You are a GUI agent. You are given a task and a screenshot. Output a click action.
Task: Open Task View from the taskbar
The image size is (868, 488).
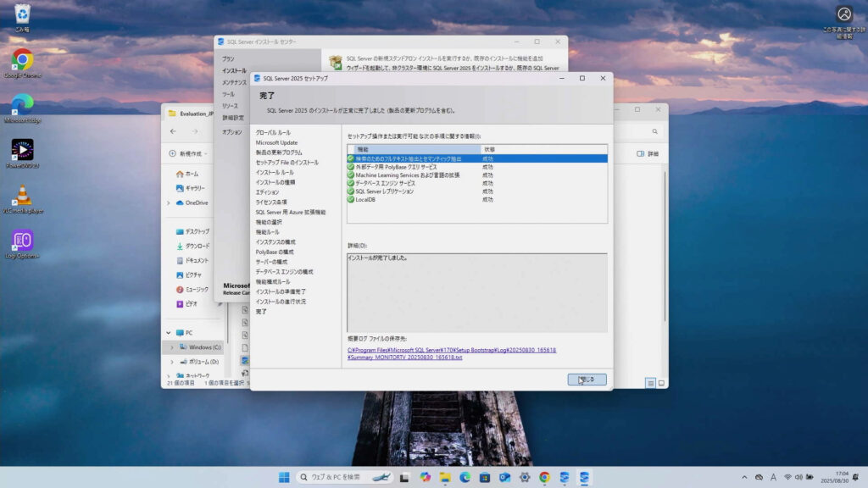click(x=404, y=478)
